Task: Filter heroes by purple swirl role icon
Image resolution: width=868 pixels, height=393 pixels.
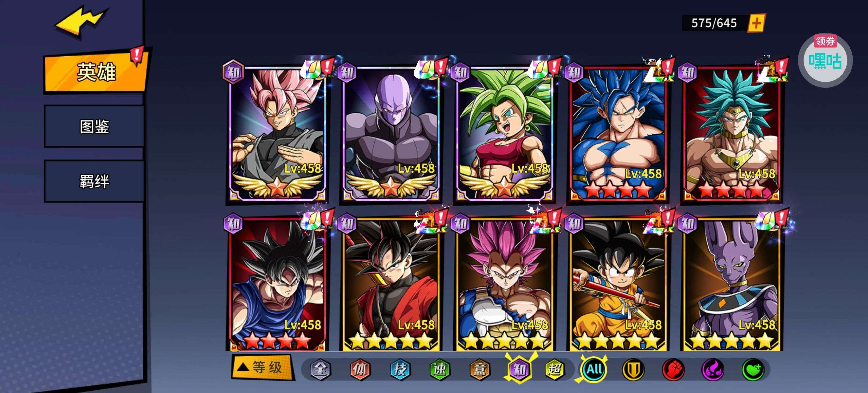Action: [713, 369]
